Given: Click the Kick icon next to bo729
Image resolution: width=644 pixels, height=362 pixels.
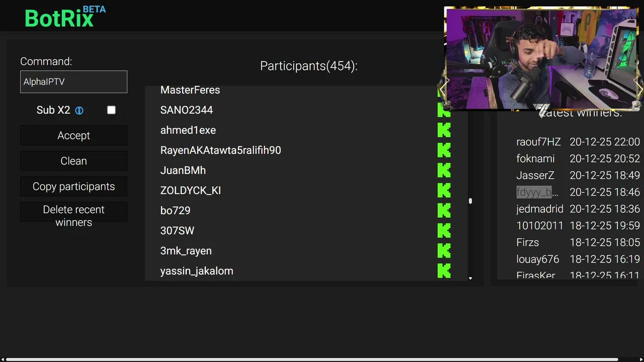Looking at the screenshot, I should [444, 211].
